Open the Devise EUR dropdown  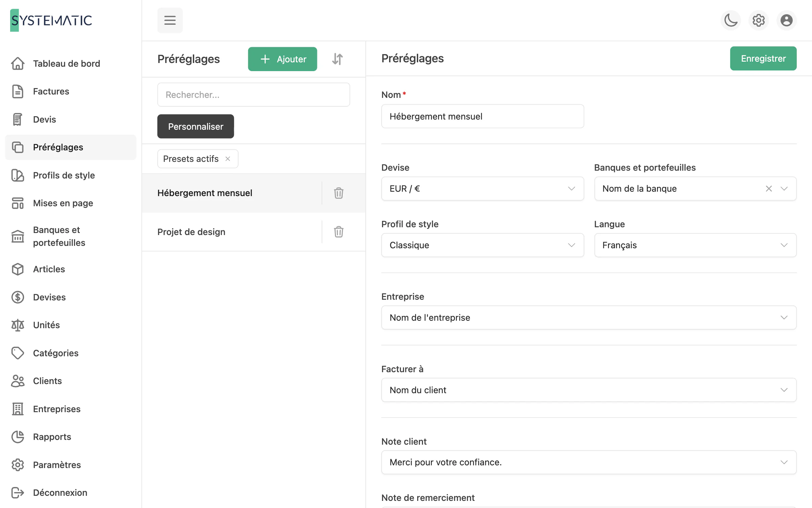pos(482,189)
